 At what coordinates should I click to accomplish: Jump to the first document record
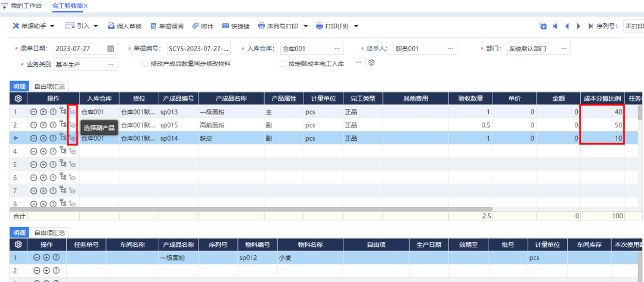(555, 26)
